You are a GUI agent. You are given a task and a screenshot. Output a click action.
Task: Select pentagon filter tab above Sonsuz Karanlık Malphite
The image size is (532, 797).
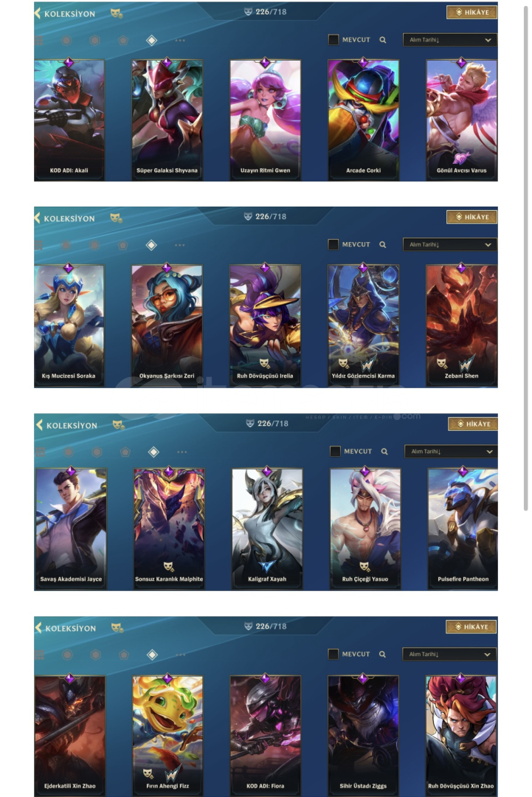[125, 452]
